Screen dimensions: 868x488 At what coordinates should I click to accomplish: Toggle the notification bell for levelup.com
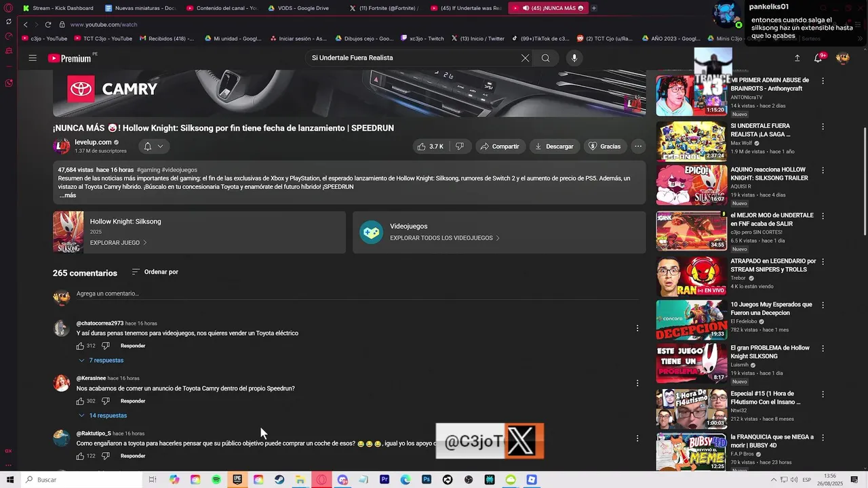pos(147,146)
